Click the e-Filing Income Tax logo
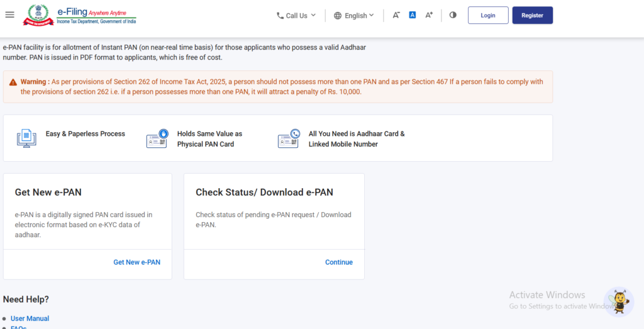 [x=79, y=15]
